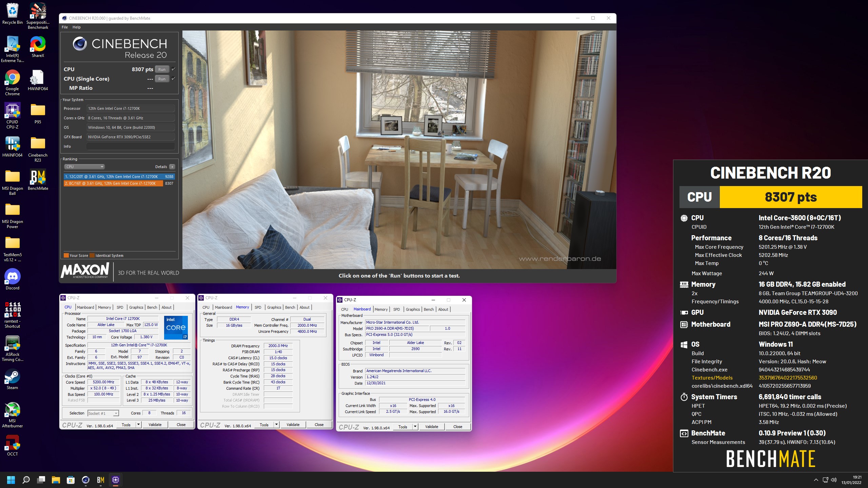
Task: Run the CPU (Single Core) test
Action: [x=162, y=79]
